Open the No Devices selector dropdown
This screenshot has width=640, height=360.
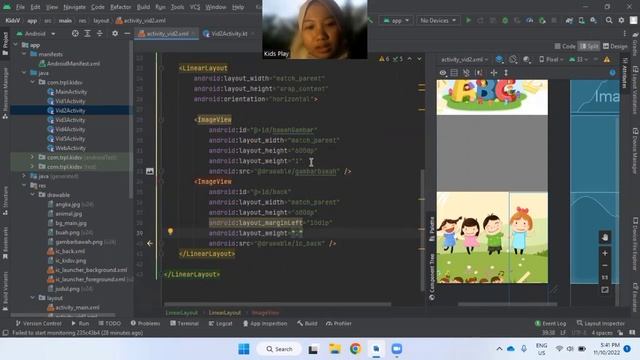pos(438,20)
